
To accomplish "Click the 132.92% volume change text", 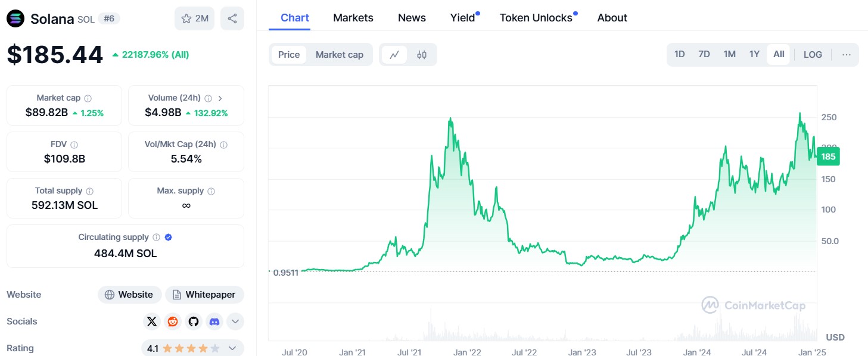I will (x=210, y=113).
